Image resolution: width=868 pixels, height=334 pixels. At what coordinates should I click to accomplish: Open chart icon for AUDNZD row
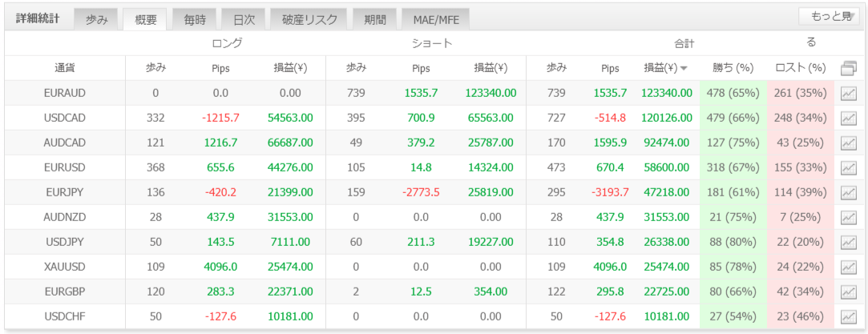point(848,217)
